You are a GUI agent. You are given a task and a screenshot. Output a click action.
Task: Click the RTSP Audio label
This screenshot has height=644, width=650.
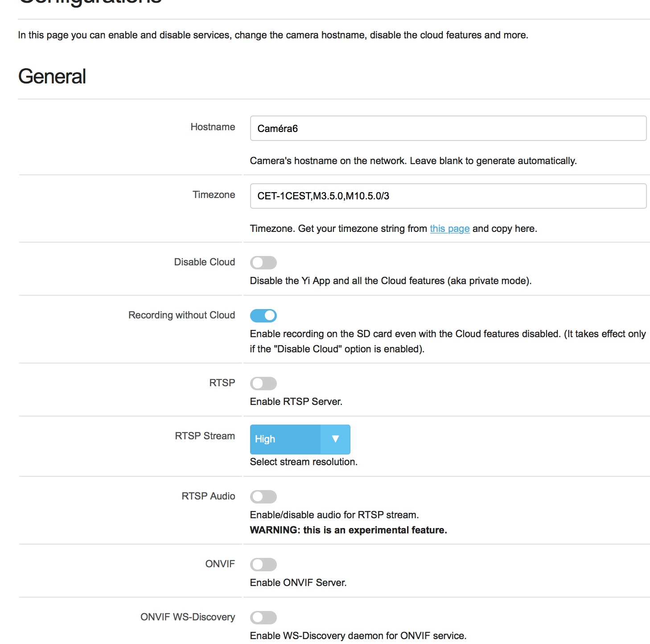tap(208, 496)
